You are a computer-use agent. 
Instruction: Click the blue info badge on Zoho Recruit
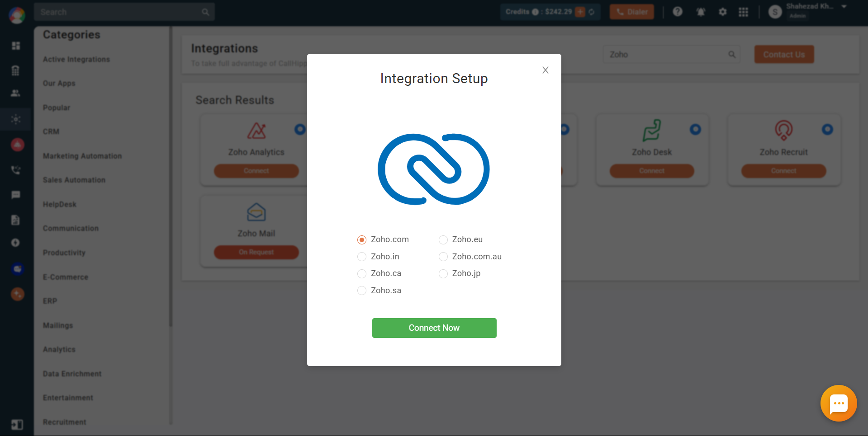point(827,130)
